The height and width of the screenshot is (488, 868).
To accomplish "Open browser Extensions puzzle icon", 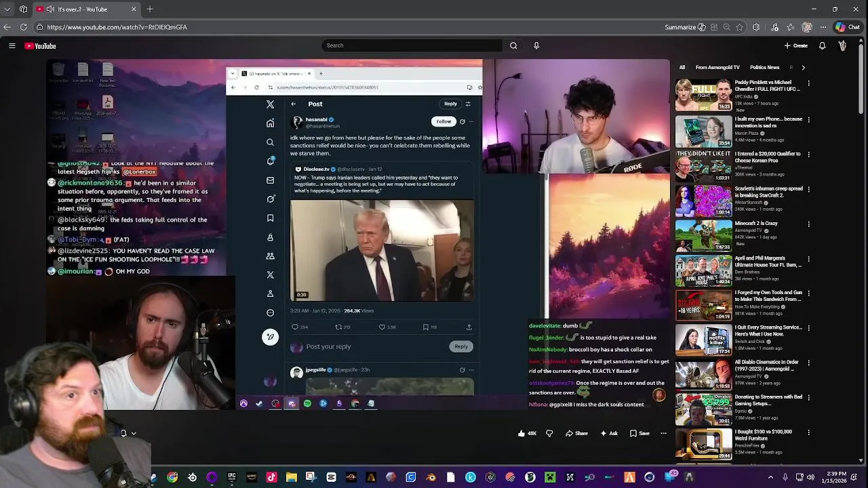I will tap(756, 27).
